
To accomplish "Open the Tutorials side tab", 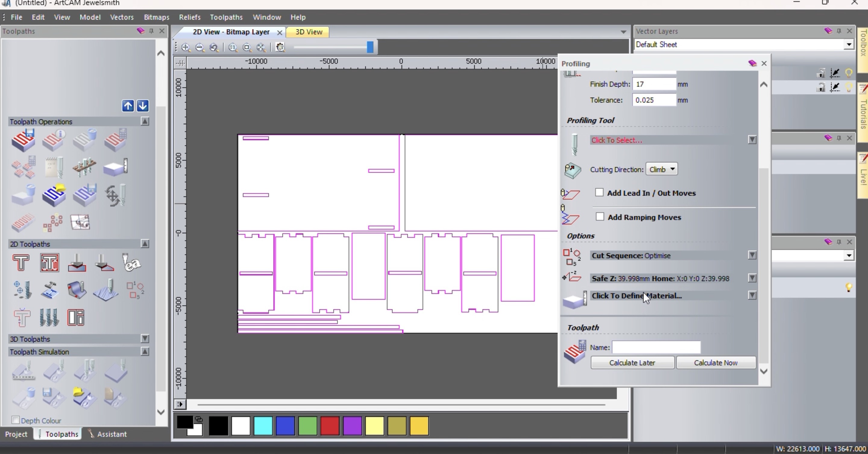I will pos(863,112).
